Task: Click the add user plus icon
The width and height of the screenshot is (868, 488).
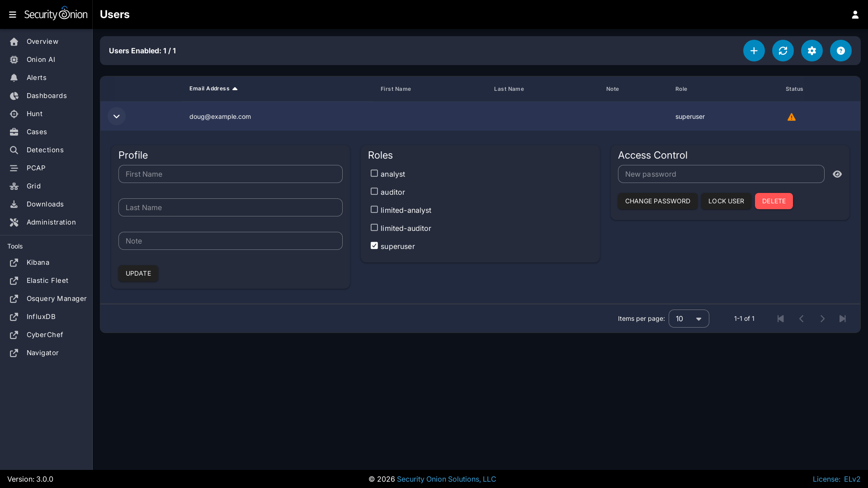Action: tap(754, 51)
